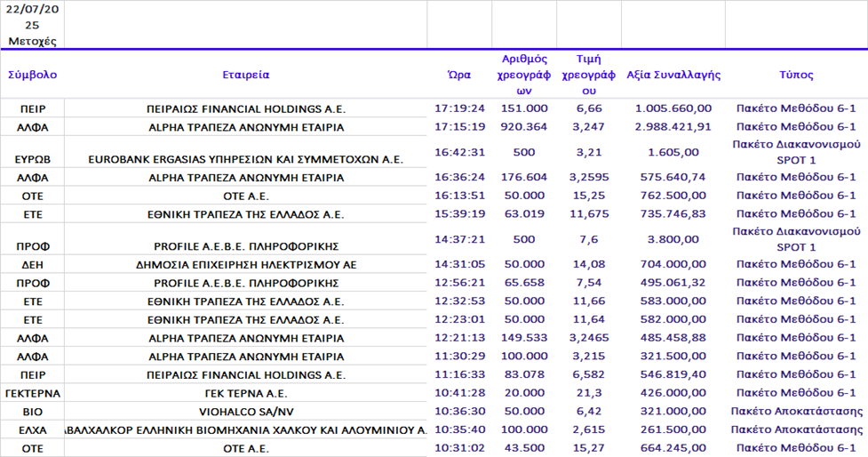The image size is (868, 457).
Task: Select the ΒΙΟ symbol cell
Action: (33, 413)
